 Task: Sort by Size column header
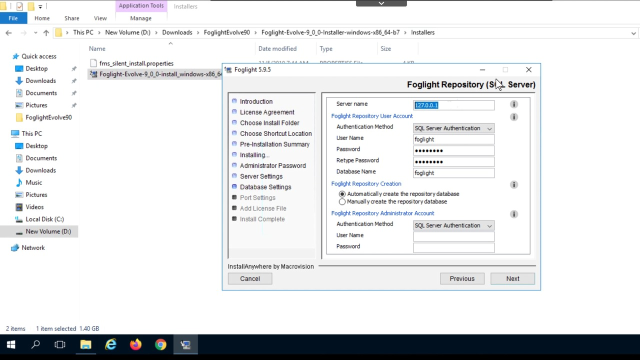pyautogui.click(x=386, y=49)
